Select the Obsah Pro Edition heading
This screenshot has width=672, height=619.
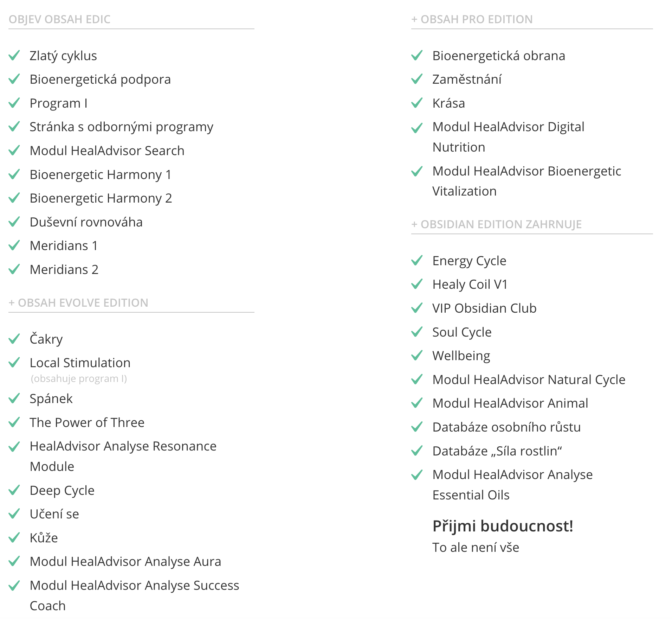tap(472, 19)
